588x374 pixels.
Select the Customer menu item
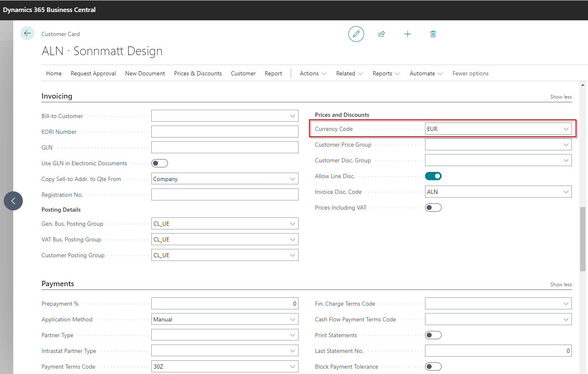click(243, 73)
